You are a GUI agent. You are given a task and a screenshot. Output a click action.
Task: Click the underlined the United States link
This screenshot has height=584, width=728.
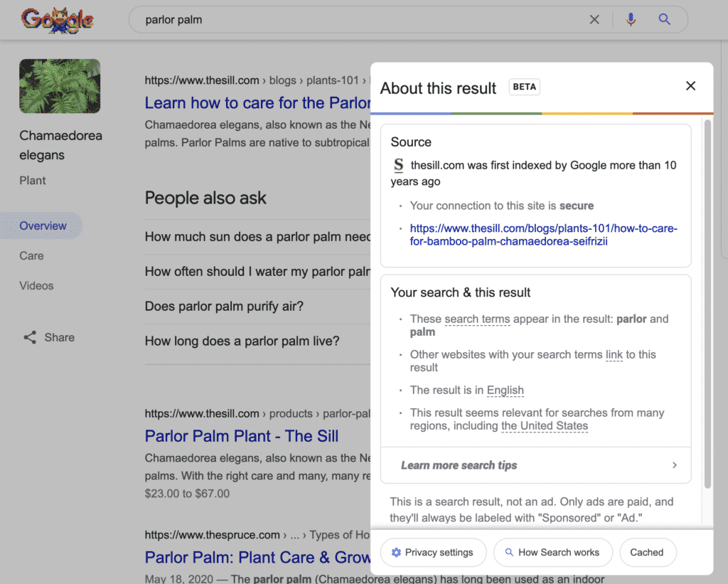click(545, 426)
